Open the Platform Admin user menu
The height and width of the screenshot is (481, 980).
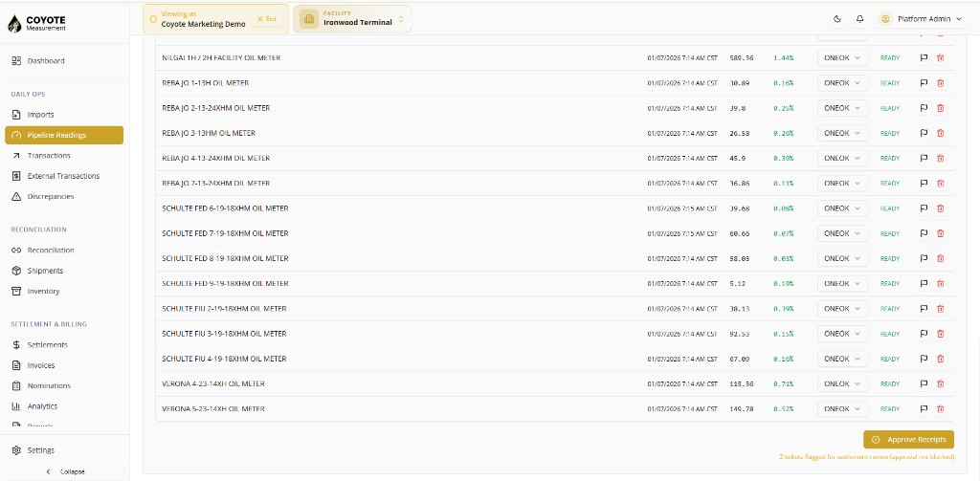tap(923, 19)
